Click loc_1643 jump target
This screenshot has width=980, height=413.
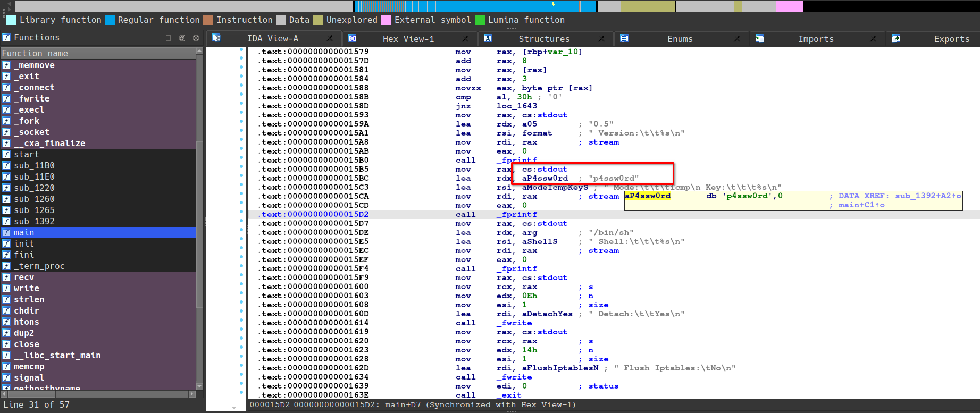(x=517, y=106)
